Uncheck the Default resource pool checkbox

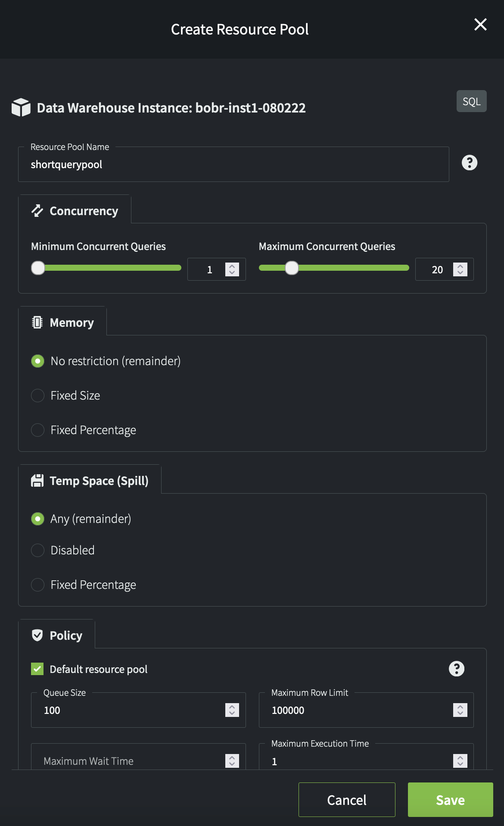pos(37,669)
